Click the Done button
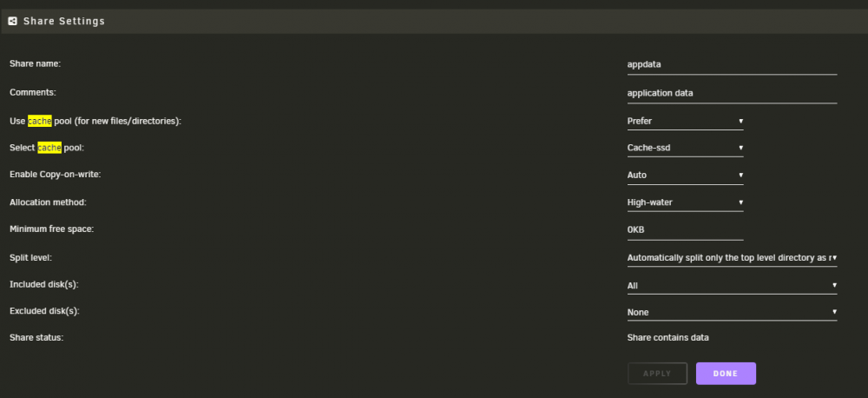This screenshot has height=398, width=868. [726, 374]
